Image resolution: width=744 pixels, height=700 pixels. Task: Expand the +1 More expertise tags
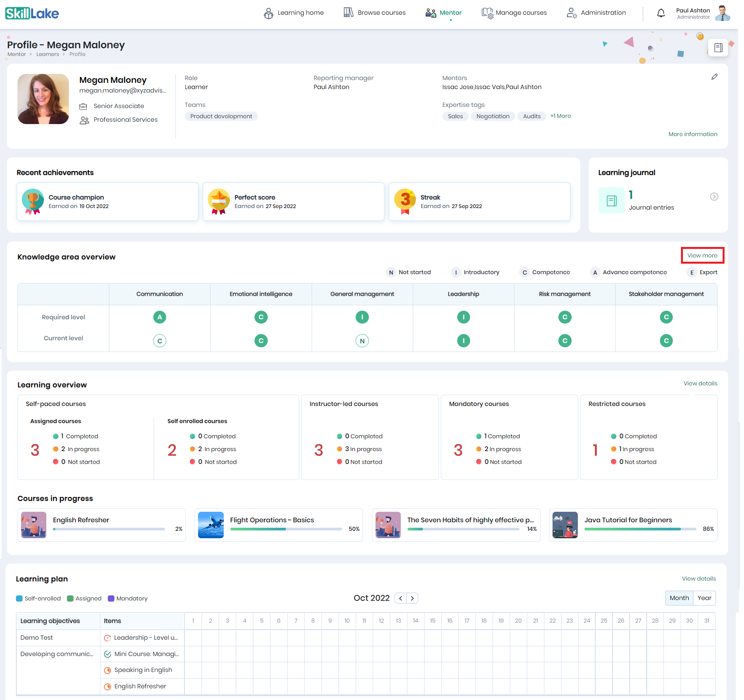[x=560, y=116]
